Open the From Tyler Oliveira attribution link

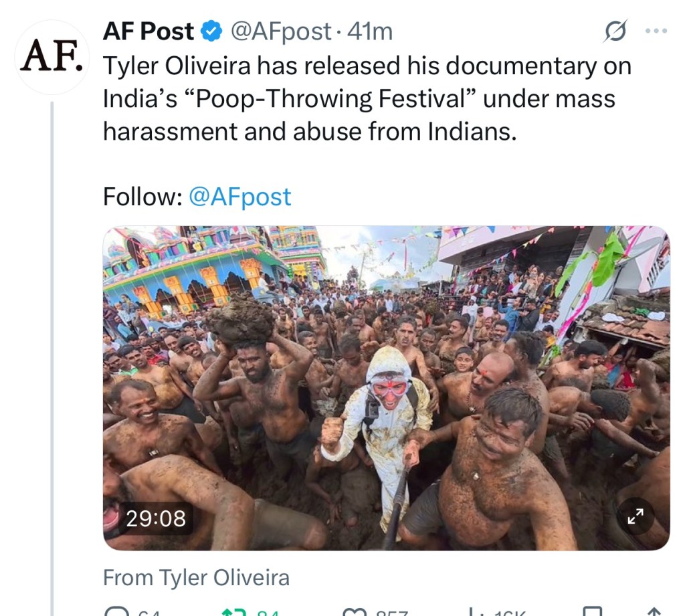pyautogui.click(x=196, y=577)
